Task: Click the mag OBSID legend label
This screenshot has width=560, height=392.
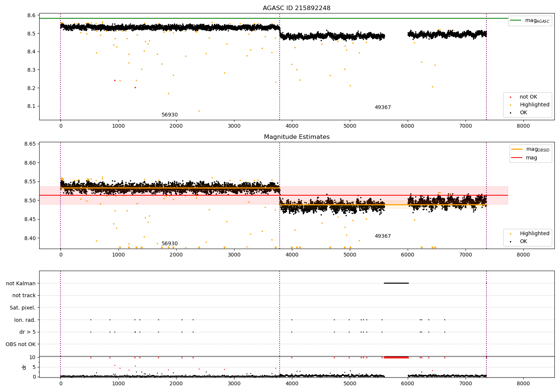Action: click(x=538, y=149)
